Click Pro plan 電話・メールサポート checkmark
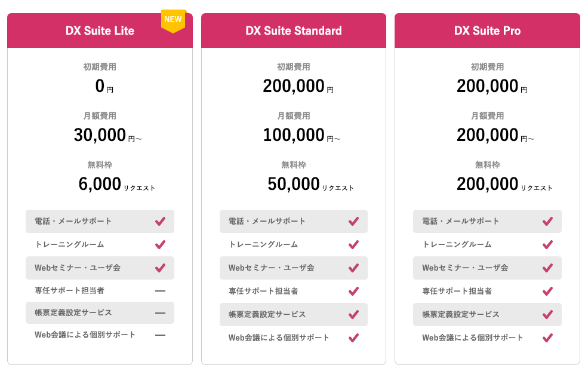The height and width of the screenshot is (374, 588). point(547,221)
